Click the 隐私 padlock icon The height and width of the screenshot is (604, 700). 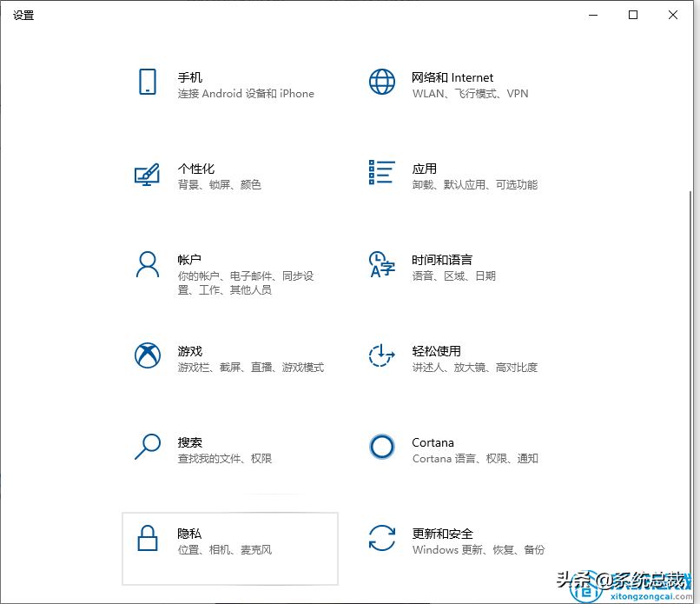(x=148, y=540)
